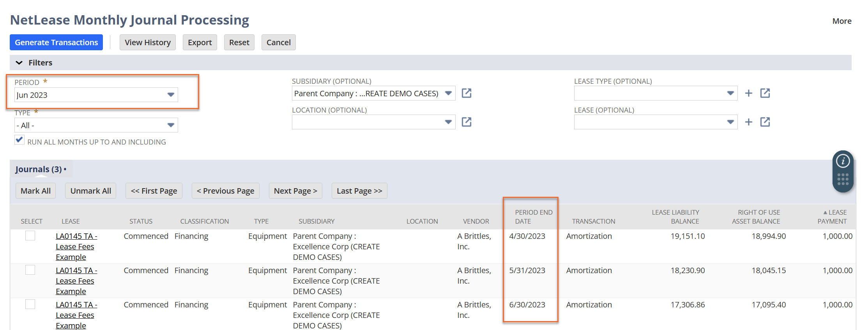This screenshot has width=868, height=330.
Task: Click the floating info help icon
Action: coord(843,161)
